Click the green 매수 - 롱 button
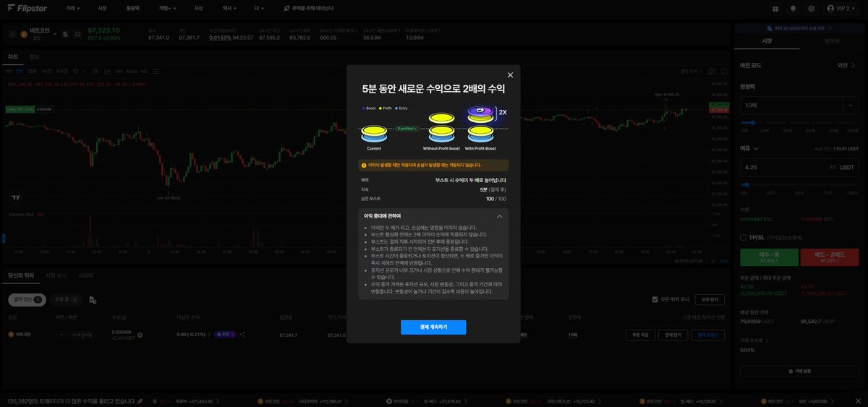This screenshot has height=407, width=868. click(769, 257)
